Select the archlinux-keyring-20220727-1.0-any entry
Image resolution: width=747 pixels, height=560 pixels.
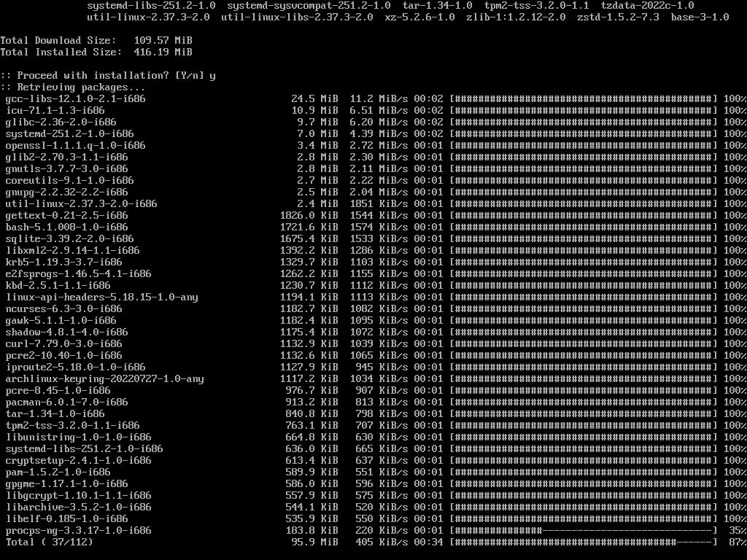pyautogui.click(x=104, y=379)
